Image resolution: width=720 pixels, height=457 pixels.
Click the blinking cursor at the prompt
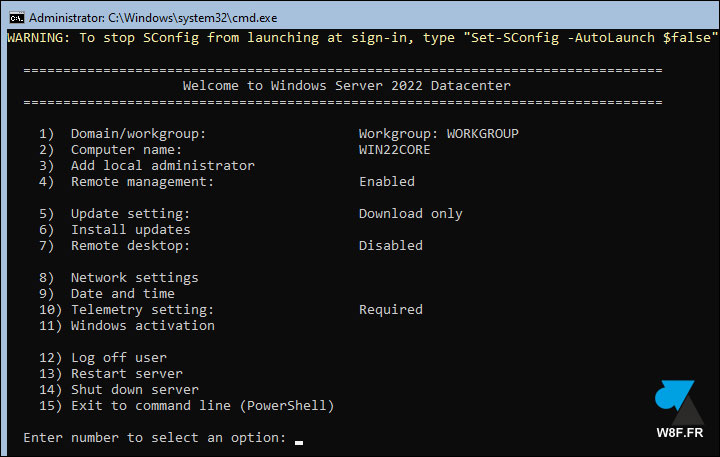(299, 443)
